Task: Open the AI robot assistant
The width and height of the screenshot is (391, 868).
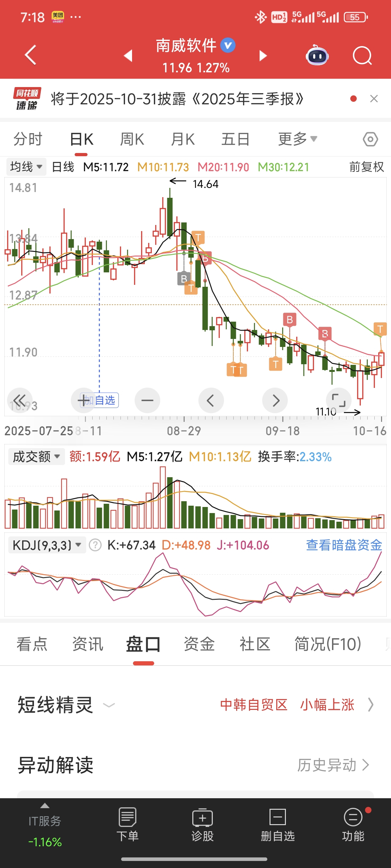Action: point(317,56)
